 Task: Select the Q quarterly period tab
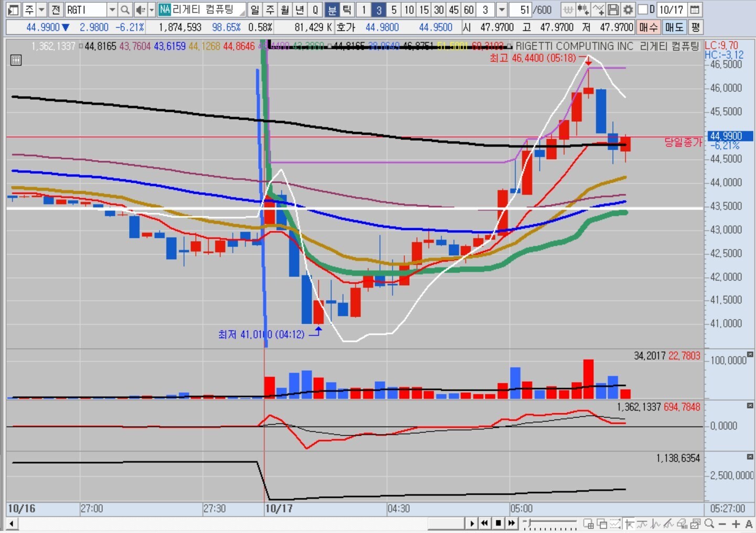coord(315,9)
